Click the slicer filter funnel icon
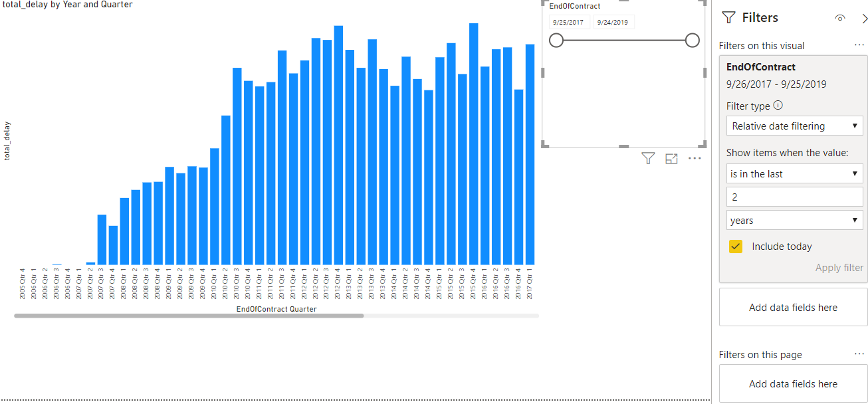Image resolution: width=868 pixels, height=404 pixels. coord(648,158)
